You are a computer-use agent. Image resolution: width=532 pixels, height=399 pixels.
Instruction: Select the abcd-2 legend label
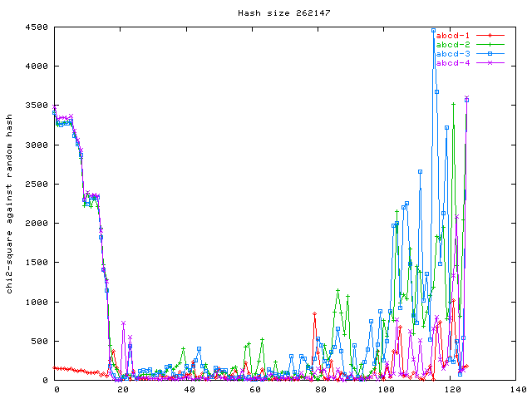(453, 44)
